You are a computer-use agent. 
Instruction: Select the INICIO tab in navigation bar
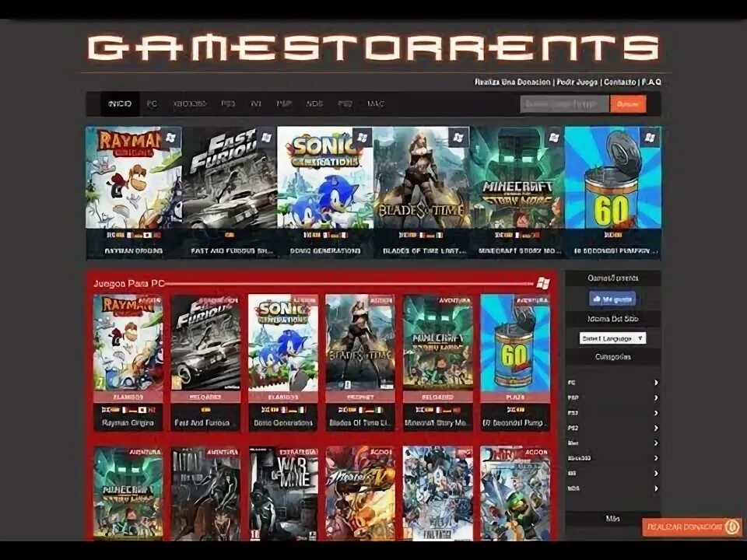(x=120, y=103)
